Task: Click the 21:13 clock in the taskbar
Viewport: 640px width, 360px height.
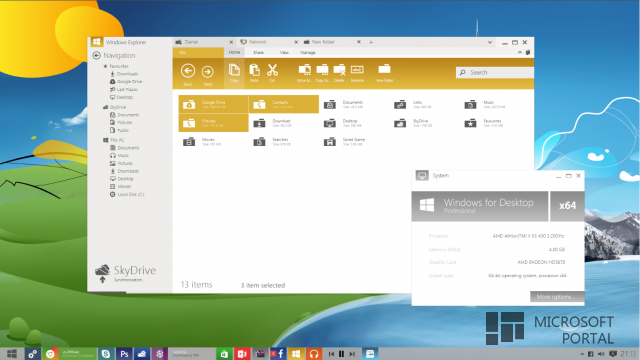Action: pyautogui.click(x=628, y=353)
